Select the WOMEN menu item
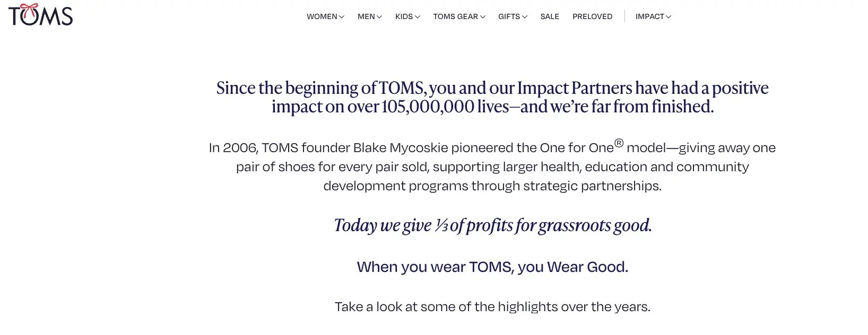 (x=322, y=16)
